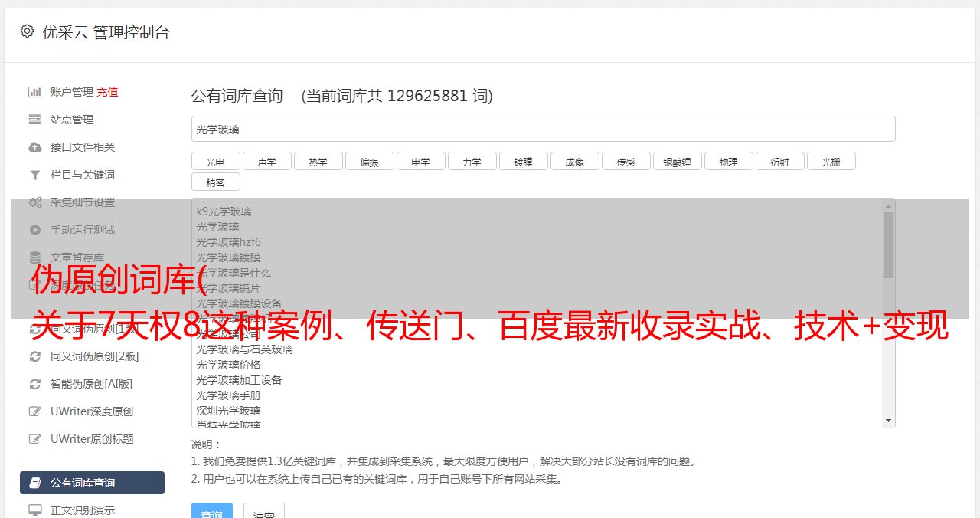Click the results list scrollbar up arrow
The height and width of the screenshot is (518, 980).
pos(888,206)
